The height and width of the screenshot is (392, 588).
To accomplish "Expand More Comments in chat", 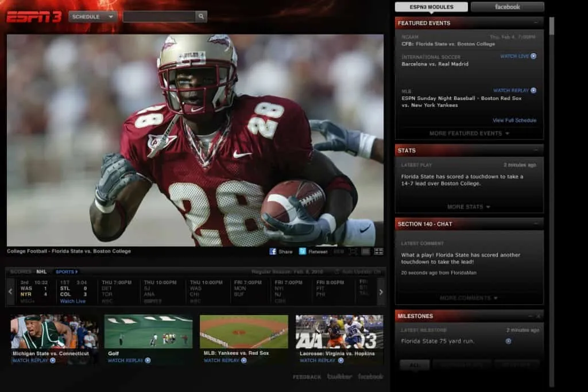I will coord(469,298).
